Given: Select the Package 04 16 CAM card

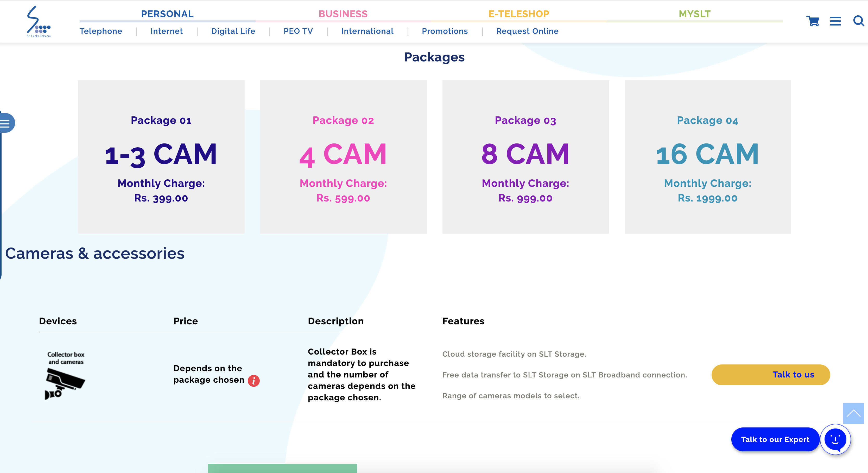Looking at the screenshot, I should (x=708, y=157).
